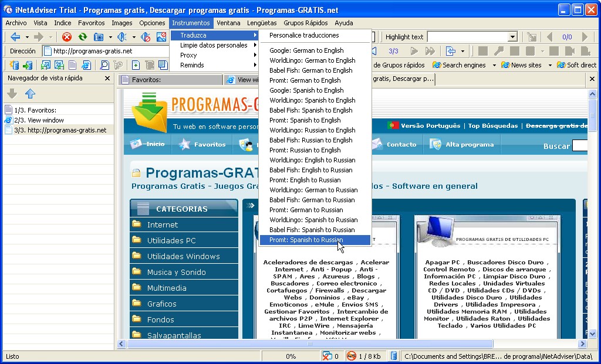The width and height of the screenshot is (601, 364).
Task: Click the new page plus icon
Action: (x=136, y=65)
